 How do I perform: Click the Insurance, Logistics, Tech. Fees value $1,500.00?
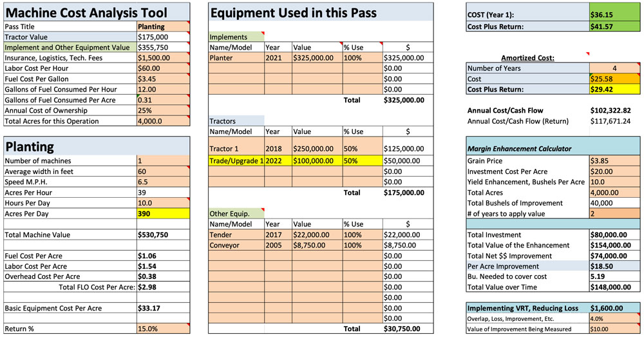163,57
